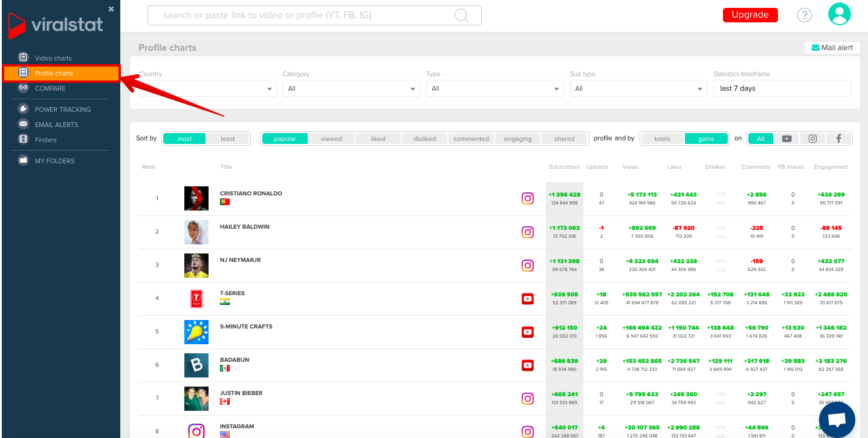The image size is (868, 438).
Task: Open the Type dropdown
Action: pos(494,88)
